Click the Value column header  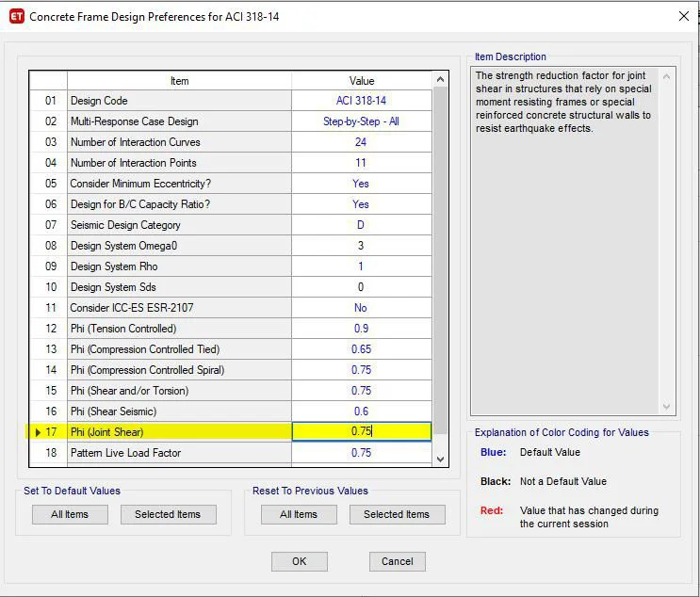click(362, 81)
